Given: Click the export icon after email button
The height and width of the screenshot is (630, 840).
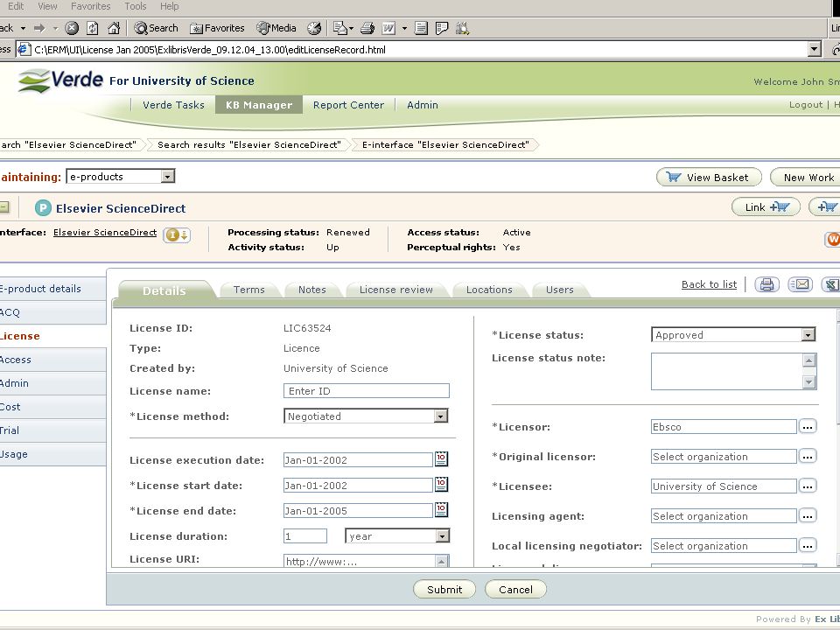Looking at the screenshot, I should point(831,284).
